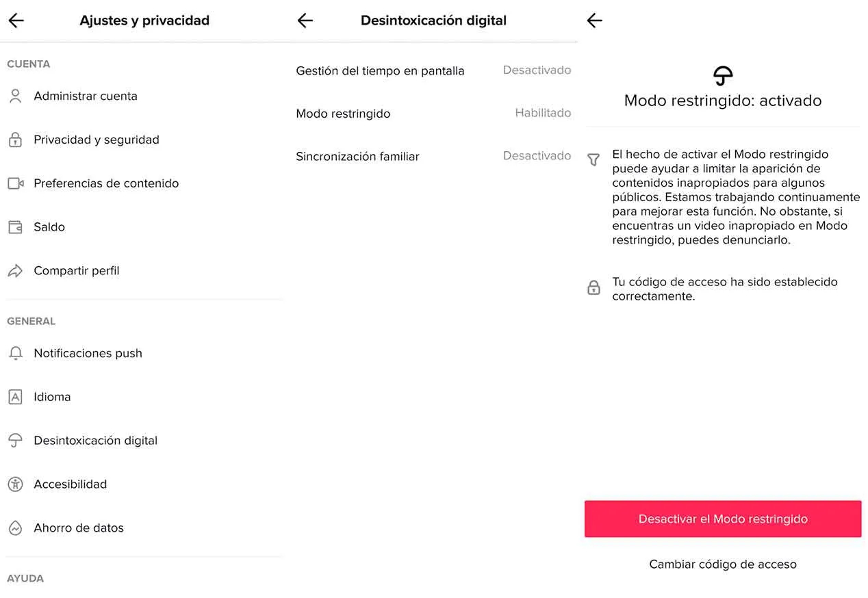Change Modo restringido Habilitado setting
868x598 pixels.
(x=433, y=114)
